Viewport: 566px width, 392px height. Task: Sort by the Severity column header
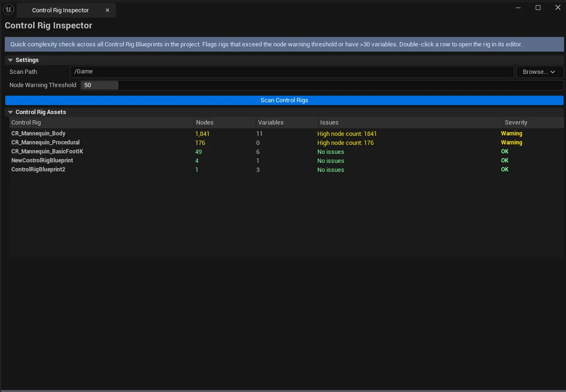[533, 122]
